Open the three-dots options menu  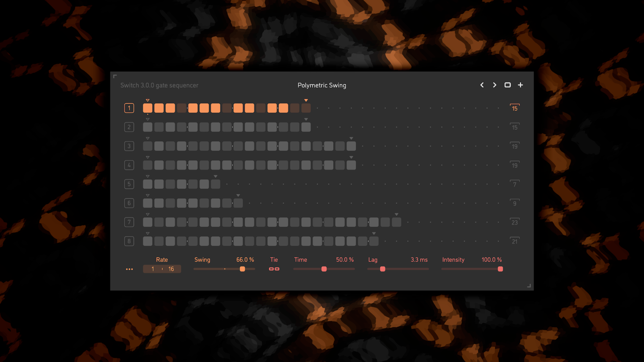point(129,269)
